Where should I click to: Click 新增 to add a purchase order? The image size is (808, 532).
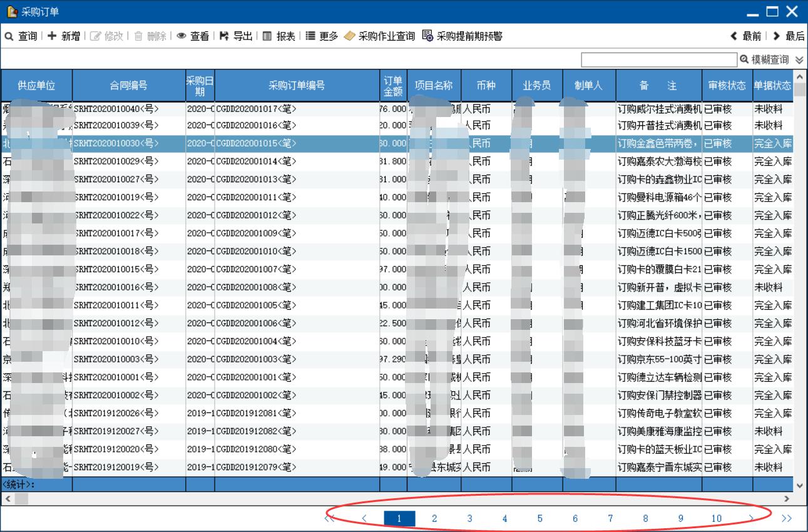pos(64,36)
